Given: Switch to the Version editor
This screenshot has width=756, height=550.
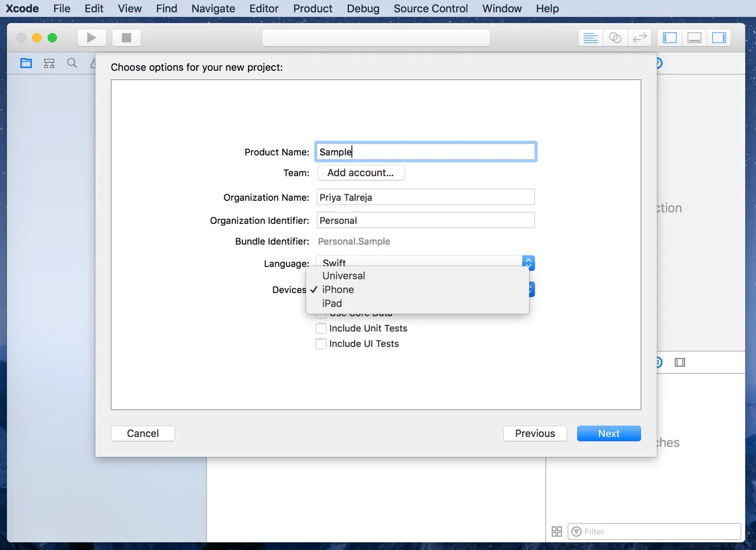Looking at the screenshot, I should point(639,38).
